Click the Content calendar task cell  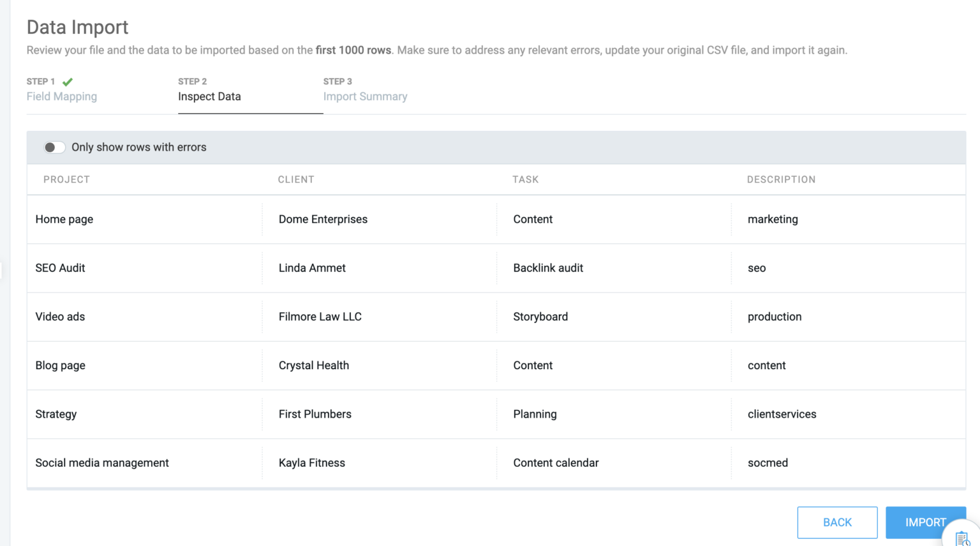pos(614,463)
